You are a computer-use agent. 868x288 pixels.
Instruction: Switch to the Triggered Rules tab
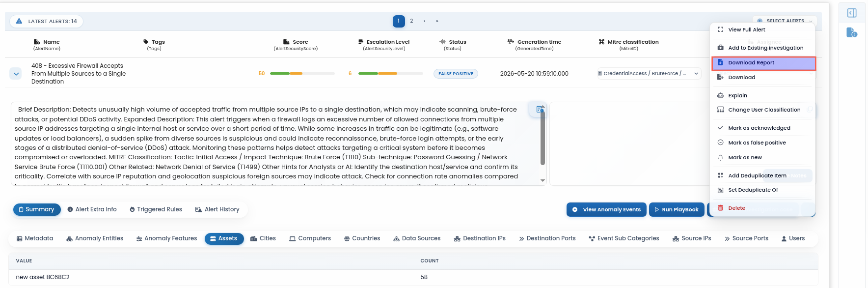click(x=156, y=209)
